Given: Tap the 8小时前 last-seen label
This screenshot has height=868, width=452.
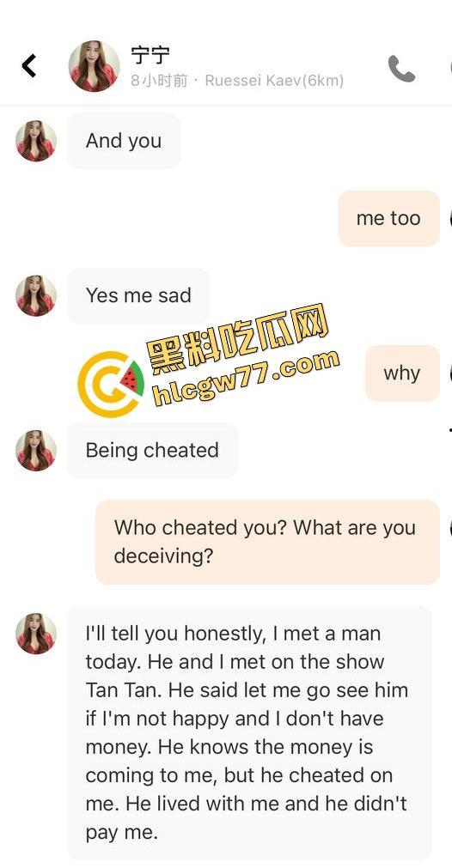Looking at the screenshot, I should pyautogui.click(x=160, y=81).
